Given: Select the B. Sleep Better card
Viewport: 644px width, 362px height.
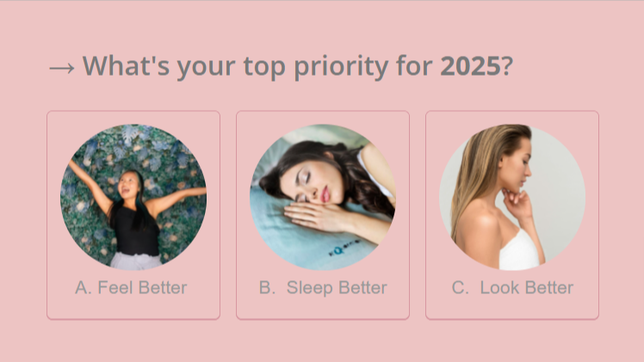Looking at the screenshot, I should (x=323, y=215).
